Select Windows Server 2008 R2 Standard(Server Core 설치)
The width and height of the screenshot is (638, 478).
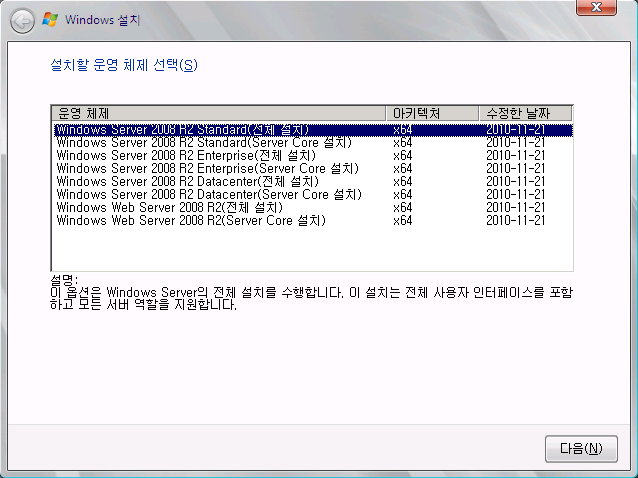pos(313,143)
